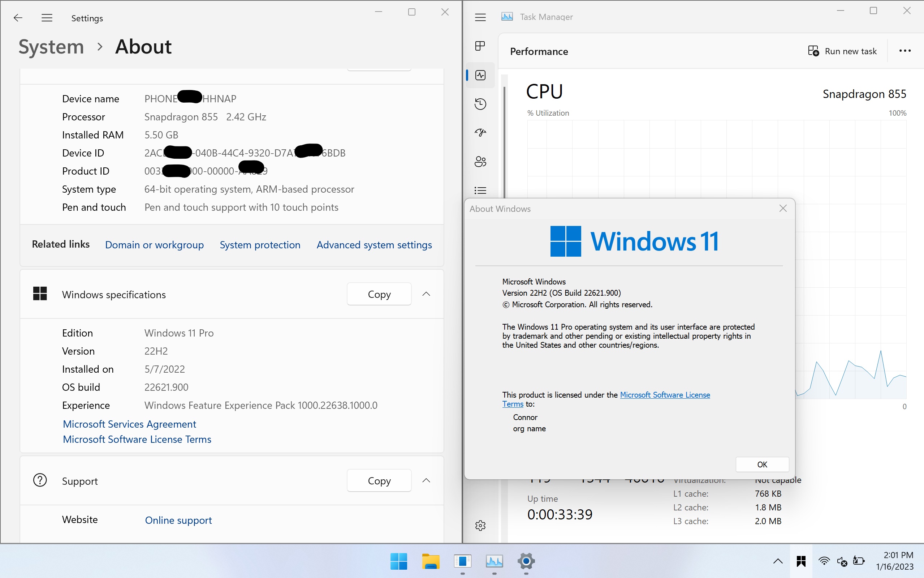Open Task Manager's navigation hamburger menu
This screenshot has width=924, height=578.
pyautogui.click(x=480, y=17)
